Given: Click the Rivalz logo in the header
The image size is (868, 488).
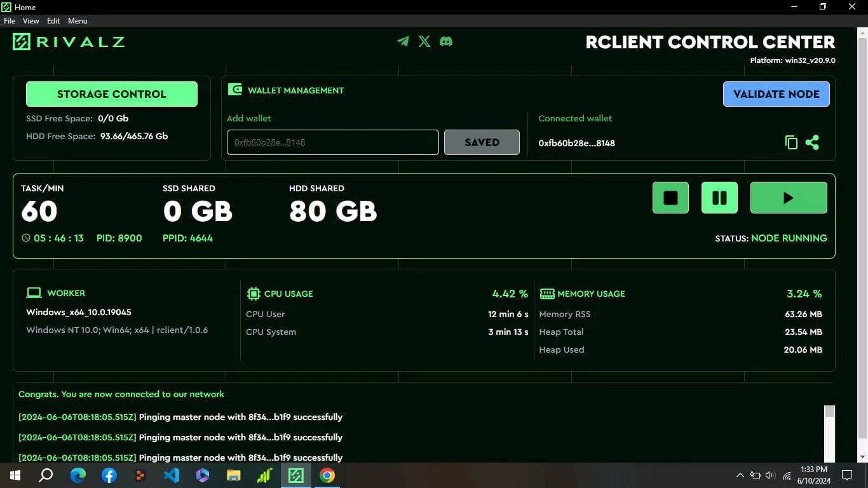Looking at the screenshot, I should [x=69, y=42].
